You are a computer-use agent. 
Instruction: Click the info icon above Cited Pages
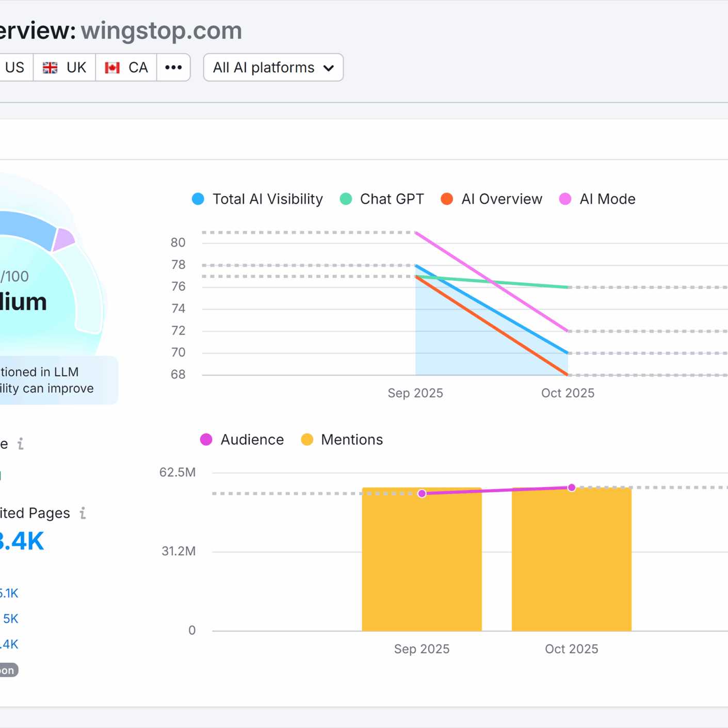tap(21, 444)
